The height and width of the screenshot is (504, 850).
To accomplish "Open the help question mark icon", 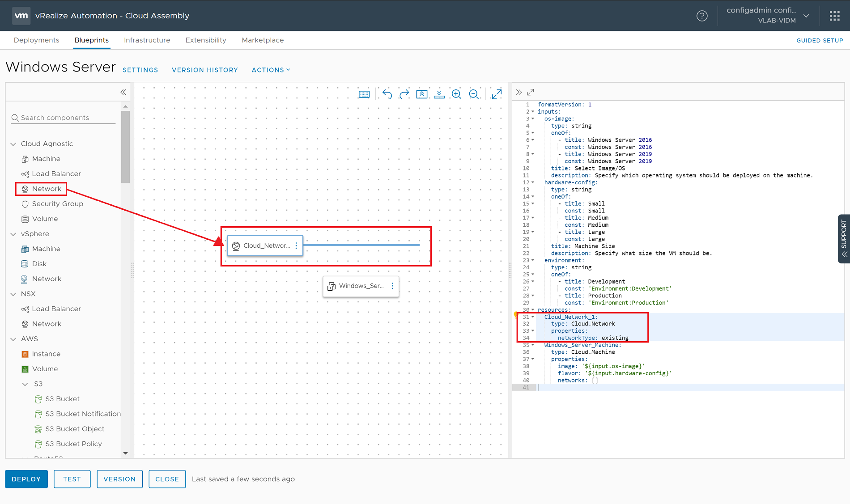I will coord(702,16).
